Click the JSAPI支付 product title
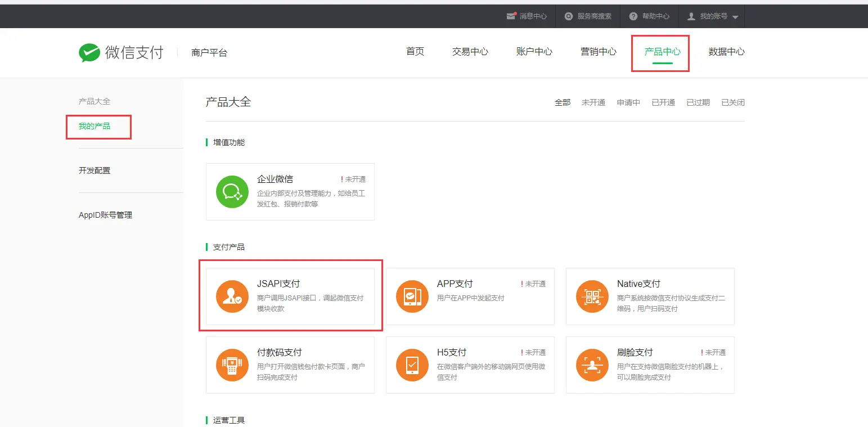The height and width of the screenshot is (427, 868). [x=278, y=284]
